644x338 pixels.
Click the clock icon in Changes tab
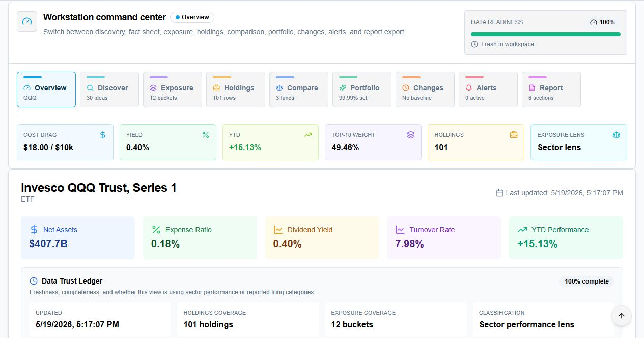pos(406,88)
